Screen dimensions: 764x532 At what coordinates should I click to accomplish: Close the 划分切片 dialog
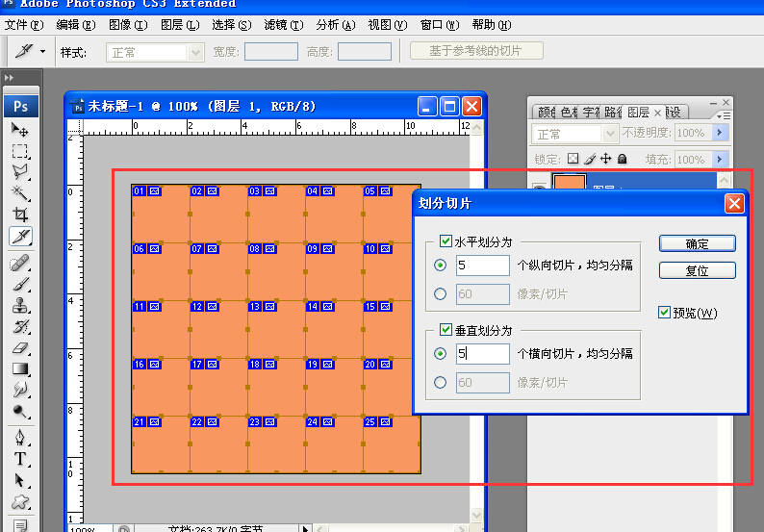[734, 203]
